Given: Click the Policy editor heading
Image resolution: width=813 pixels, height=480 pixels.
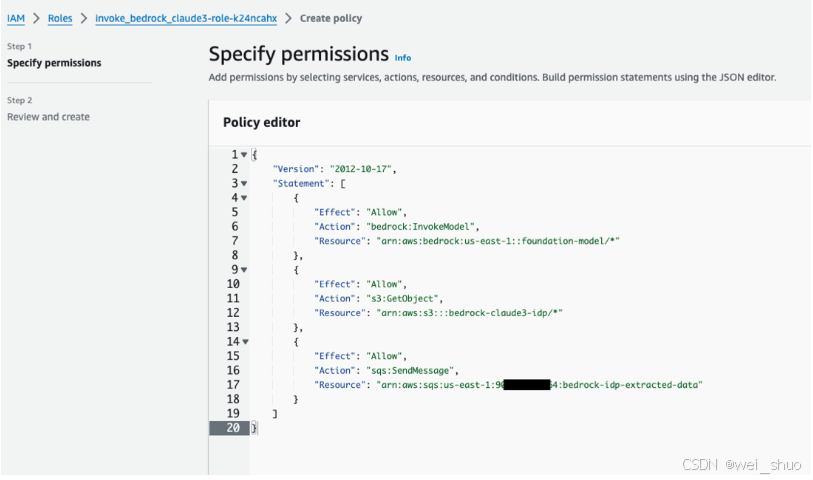Looking at the screenshot, I should (261, 122).
